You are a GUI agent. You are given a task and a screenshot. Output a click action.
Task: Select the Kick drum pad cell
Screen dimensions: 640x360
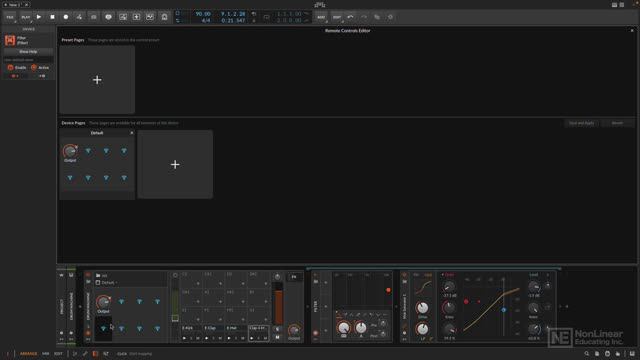point(191,333)
